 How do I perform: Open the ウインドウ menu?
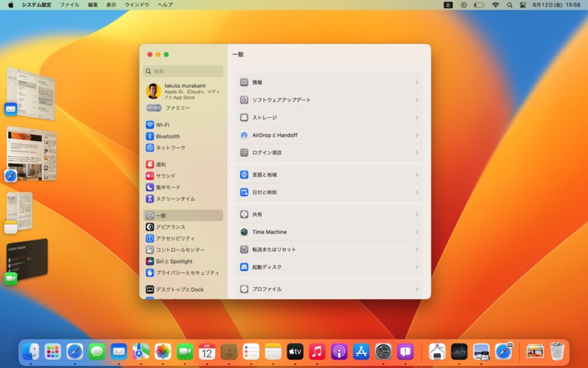136,5
